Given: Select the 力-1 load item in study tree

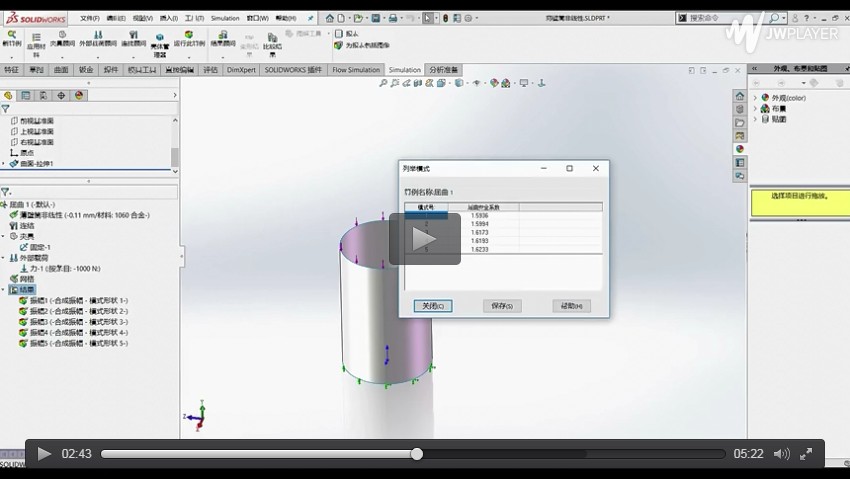Looking at the screenshot, I should [x=60, y=268].
